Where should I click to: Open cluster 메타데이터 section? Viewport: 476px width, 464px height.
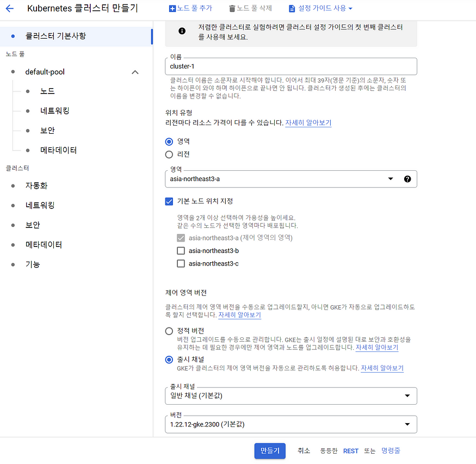coord(44,245)
